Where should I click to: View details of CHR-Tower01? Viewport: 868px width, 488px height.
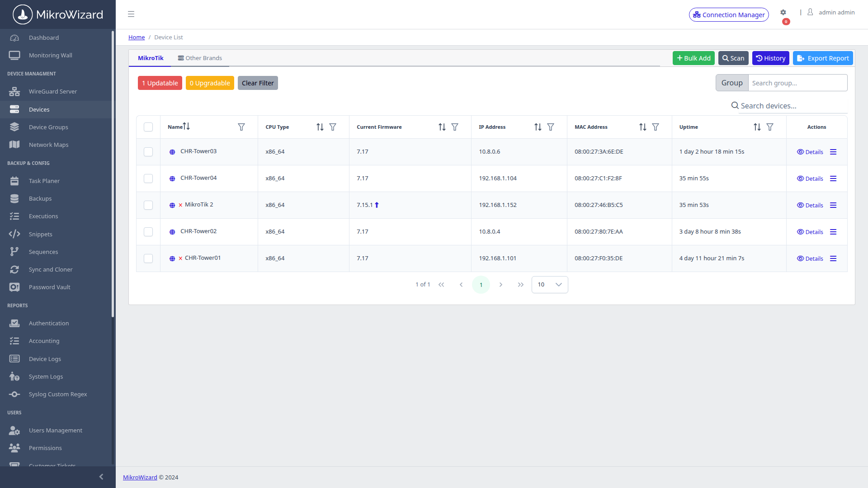coord(810,258)
